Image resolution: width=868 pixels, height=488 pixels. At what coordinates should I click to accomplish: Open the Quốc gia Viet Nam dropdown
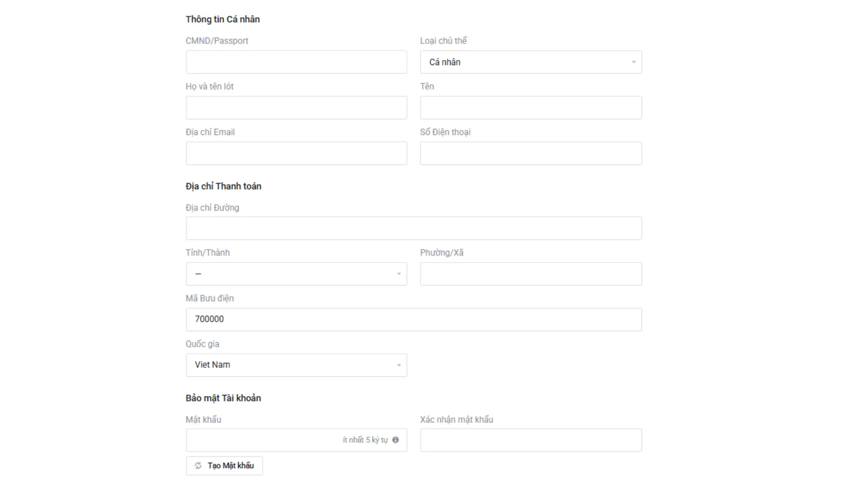(296, 365)
